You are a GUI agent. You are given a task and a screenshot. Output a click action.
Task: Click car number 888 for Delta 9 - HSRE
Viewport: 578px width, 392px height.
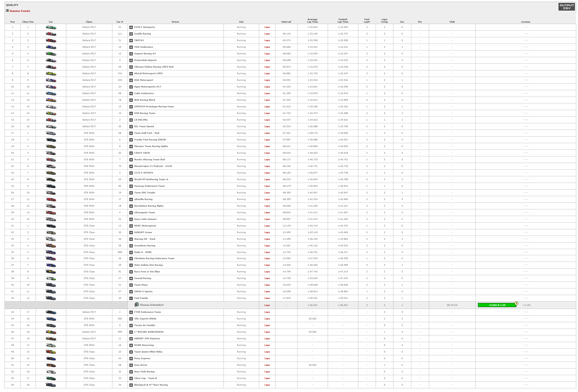120,252
